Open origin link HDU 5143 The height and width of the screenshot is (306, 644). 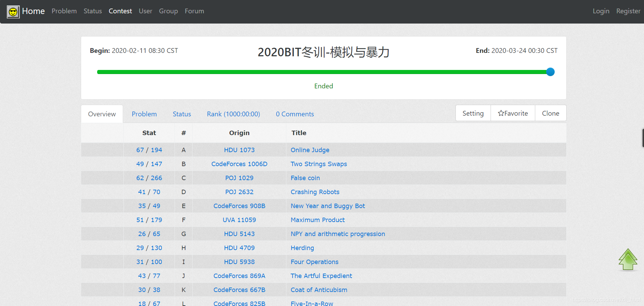(x=239, y=234)
